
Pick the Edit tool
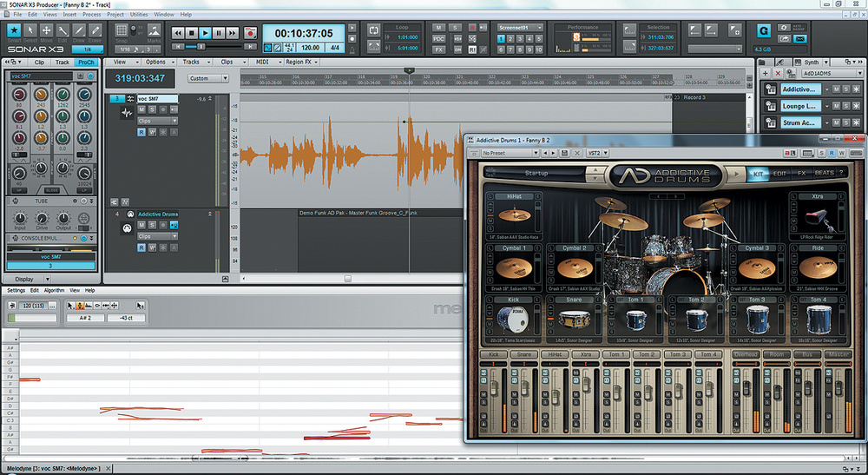click(62, 30)
